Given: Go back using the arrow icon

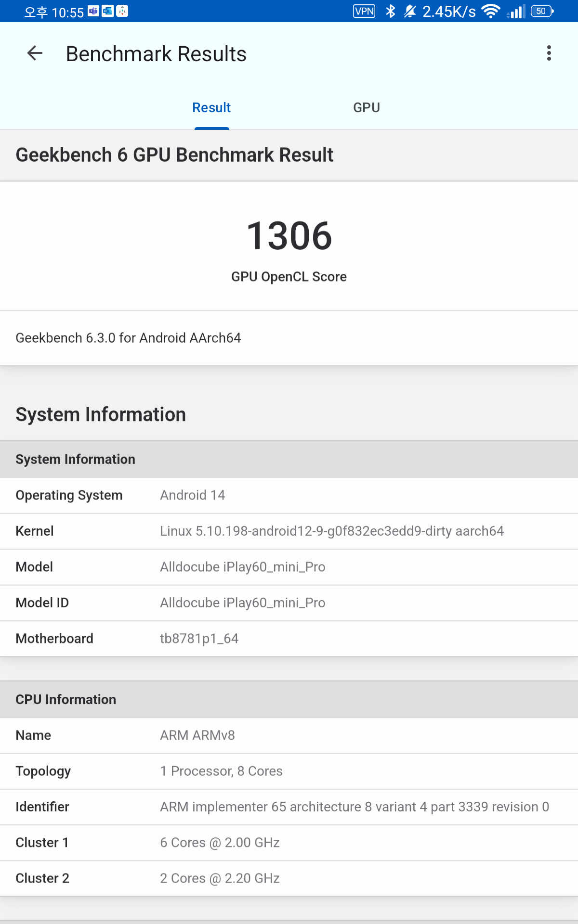Looking at the screenshot, I should [x=35, y=53].
